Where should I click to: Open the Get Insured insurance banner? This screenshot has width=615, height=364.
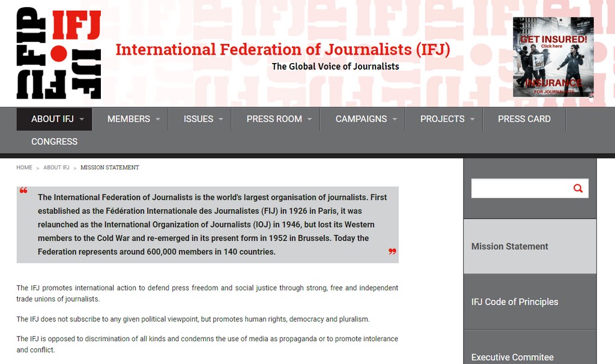[553, 57]
